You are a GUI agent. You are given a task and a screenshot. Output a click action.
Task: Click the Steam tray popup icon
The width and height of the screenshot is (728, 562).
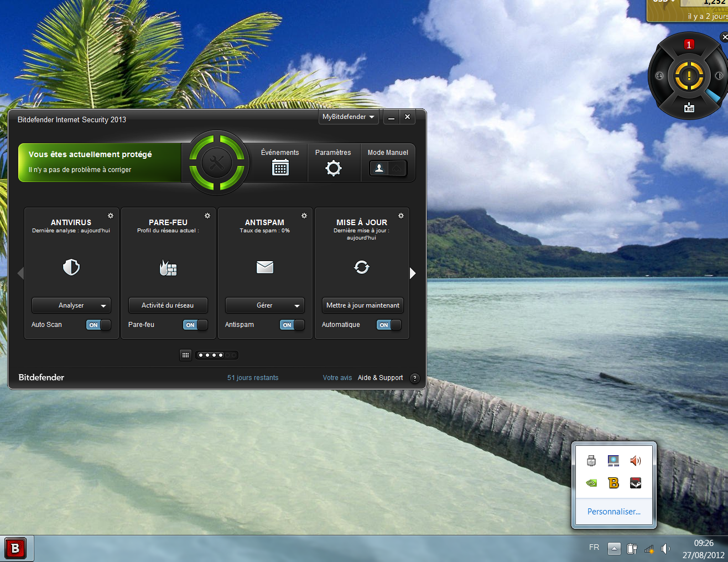tap(636, 483)
